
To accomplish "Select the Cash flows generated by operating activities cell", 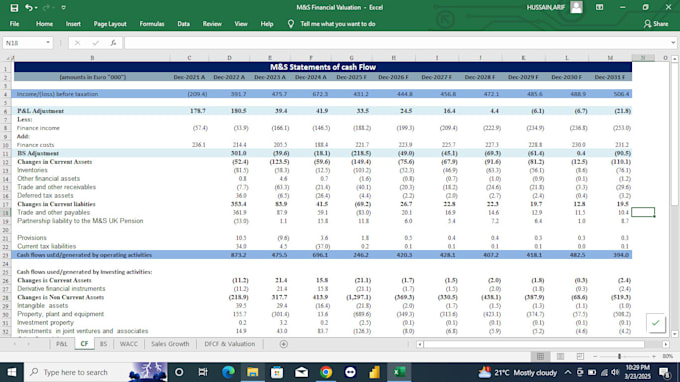I will click(92, 255).
